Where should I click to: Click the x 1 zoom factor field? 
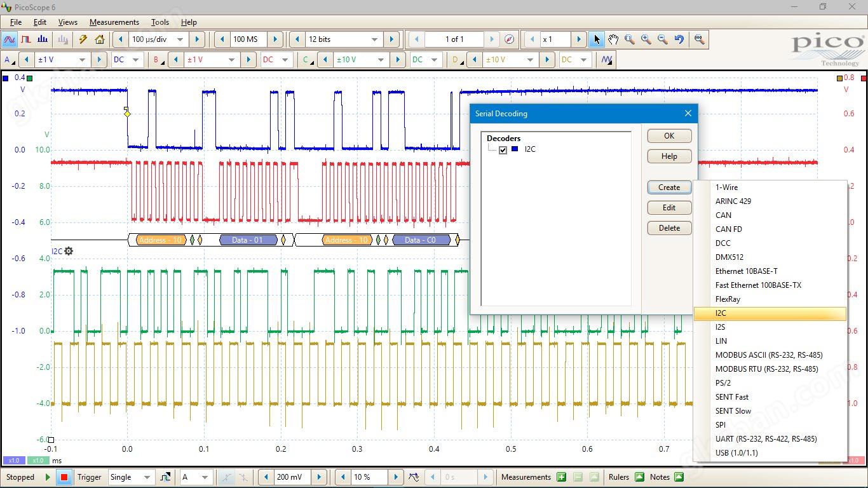[555, 39]
